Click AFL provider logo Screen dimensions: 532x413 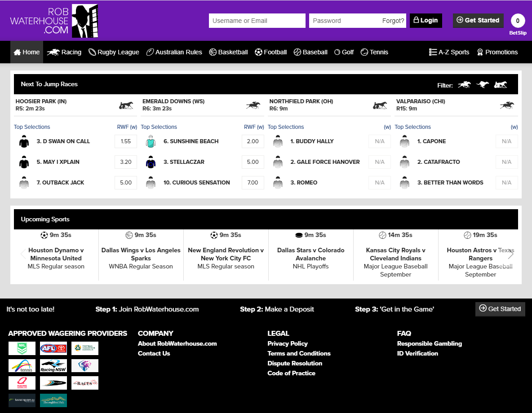(53, 348)
